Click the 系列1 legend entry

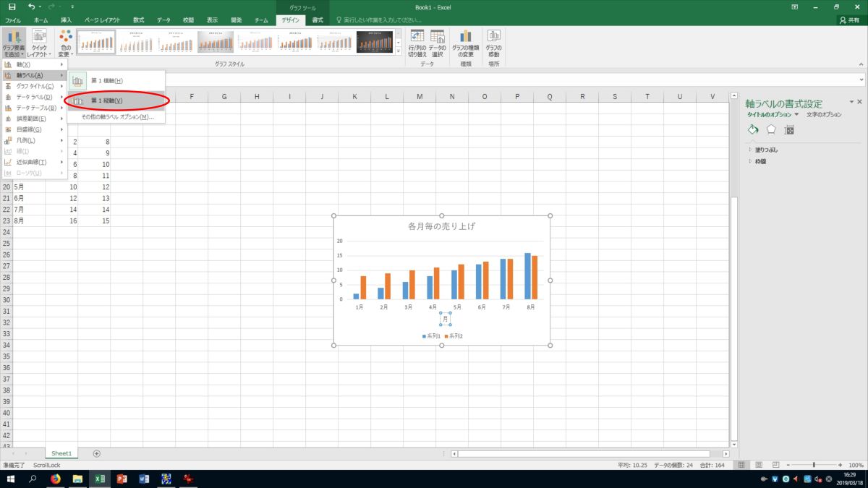[x=432, y=336]
